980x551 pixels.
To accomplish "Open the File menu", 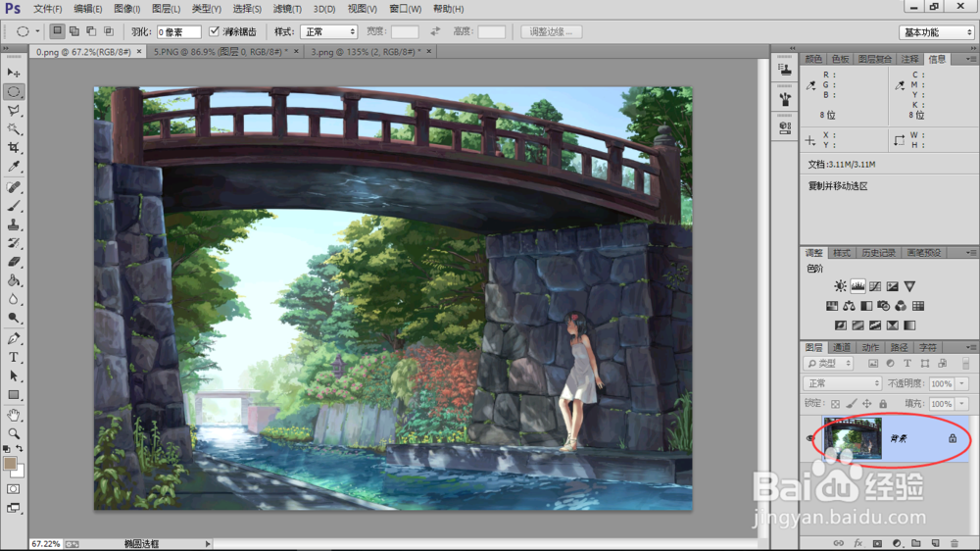I will [47, 9].
